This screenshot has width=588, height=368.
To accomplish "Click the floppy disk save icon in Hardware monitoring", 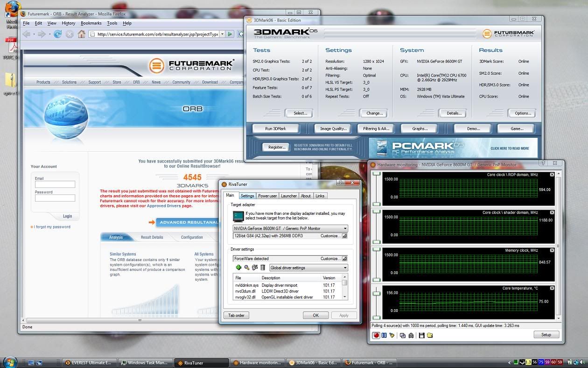I will tap(422, 335).
